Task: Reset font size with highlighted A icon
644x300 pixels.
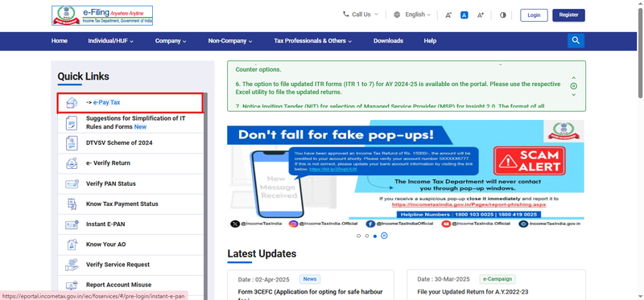Action: [464, 15]
